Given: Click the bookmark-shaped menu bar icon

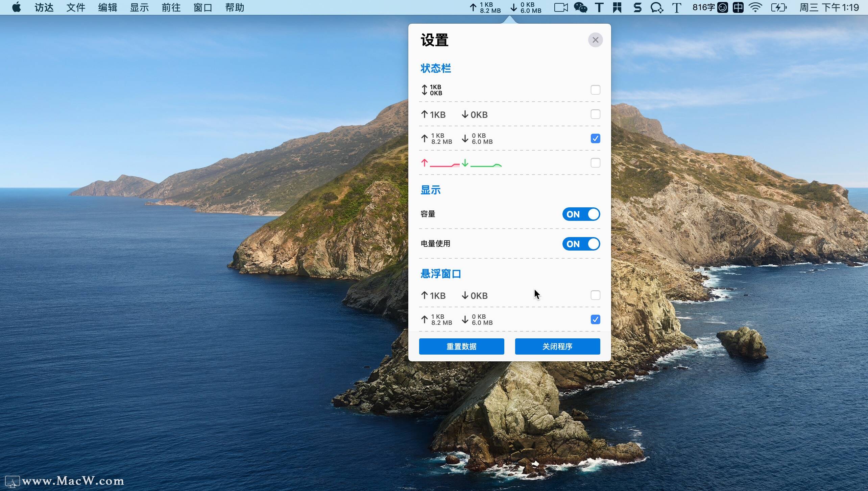Looking at the screenshot, I should tap(617, 7).
